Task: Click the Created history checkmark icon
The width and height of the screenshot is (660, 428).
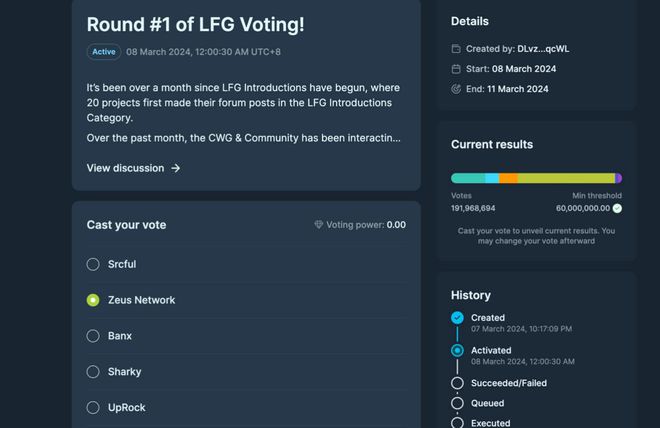Action: [x=457, y=318]
